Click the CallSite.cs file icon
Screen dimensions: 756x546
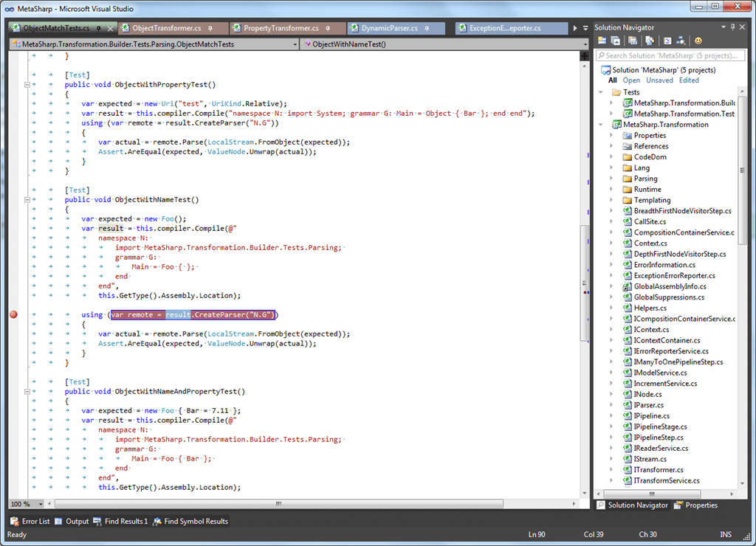pyautogui.click(x=627, y=221)
